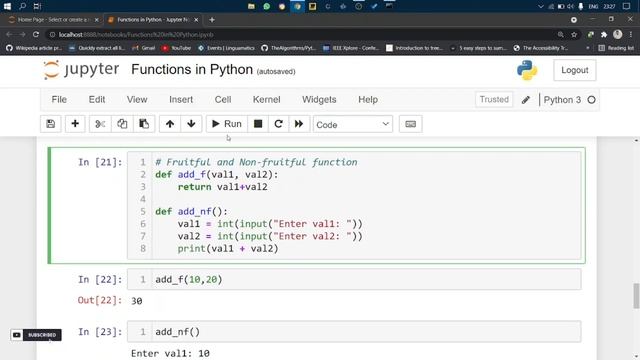Restart kernel and run all cells icon

299,124
